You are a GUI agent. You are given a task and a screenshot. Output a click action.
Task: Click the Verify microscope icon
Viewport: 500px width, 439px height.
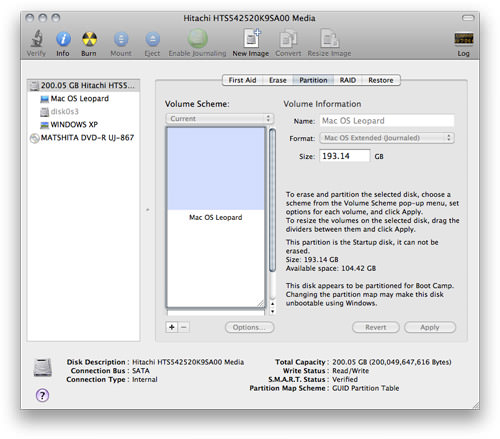[x=37, y=38]
